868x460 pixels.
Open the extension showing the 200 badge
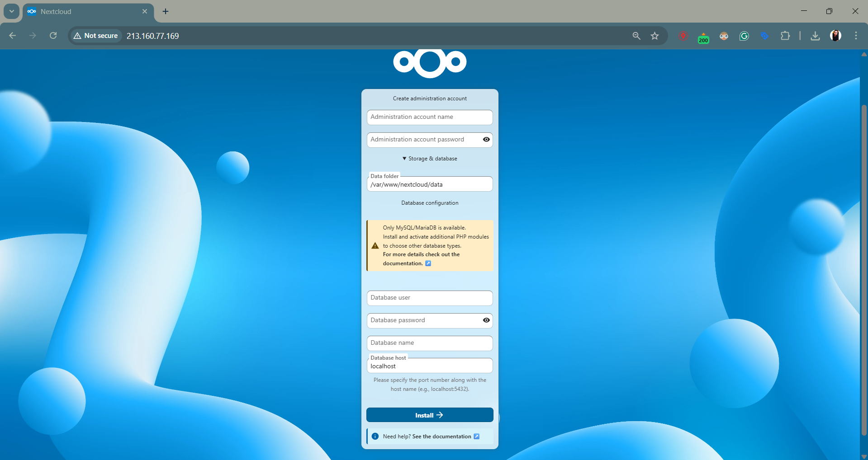pyautogui.click(x=703, y=37)
